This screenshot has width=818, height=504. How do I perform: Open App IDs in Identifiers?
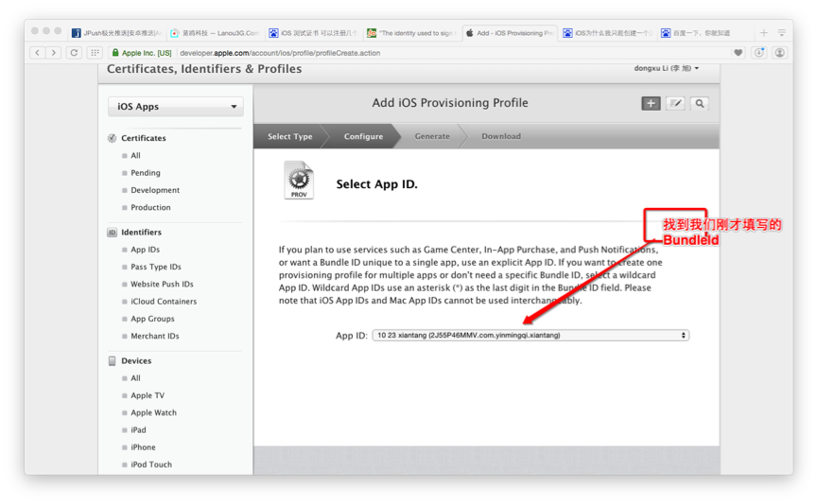(x=145, y=250)
